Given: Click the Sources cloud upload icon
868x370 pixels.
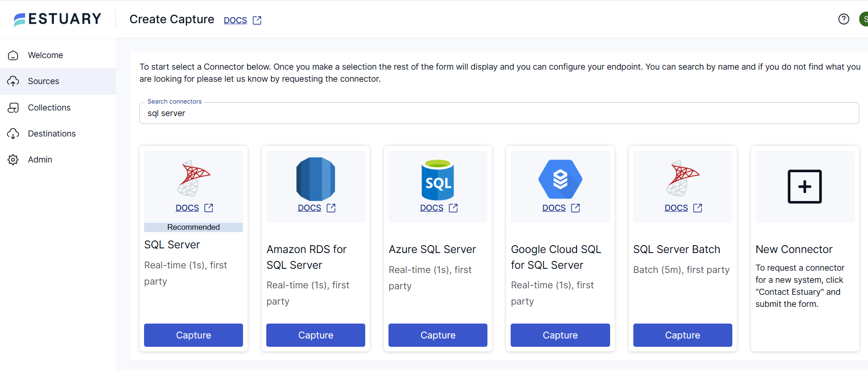Looking at the screenshot, I should pyautogui.click(x=13, y=81).
